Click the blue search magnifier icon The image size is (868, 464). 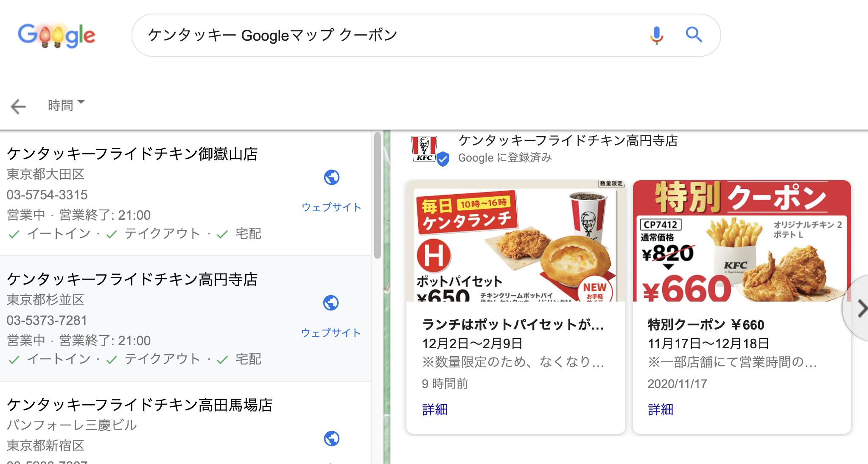click(x=694, y=35)
